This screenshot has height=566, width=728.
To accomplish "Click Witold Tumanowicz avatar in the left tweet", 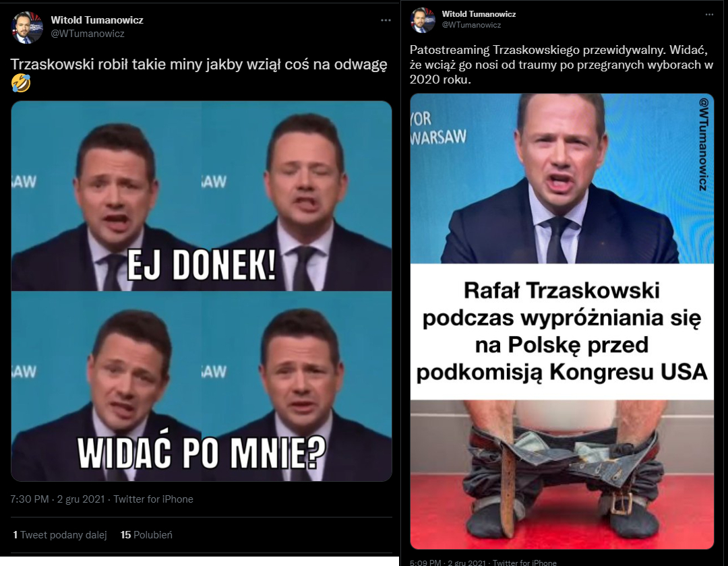I will (27, 28).
